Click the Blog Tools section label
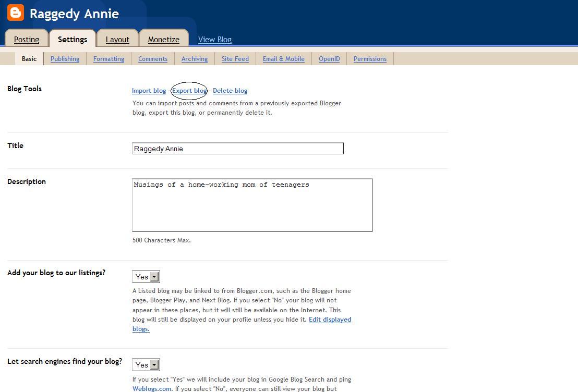The image size is (578, 392). tap(25, 89)
